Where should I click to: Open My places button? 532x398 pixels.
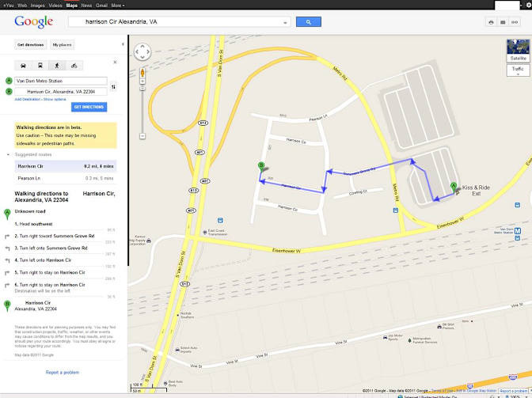pyautogui.click(x=62, y=45)
